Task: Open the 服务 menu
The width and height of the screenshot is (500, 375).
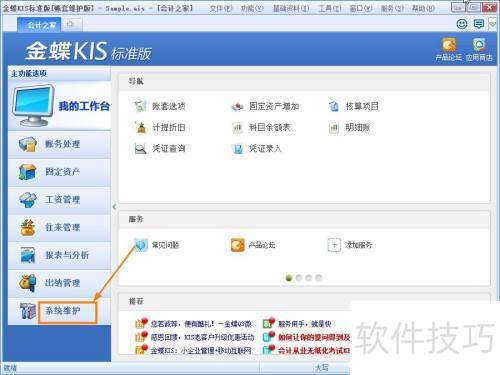Action: (x=392, y=8)
